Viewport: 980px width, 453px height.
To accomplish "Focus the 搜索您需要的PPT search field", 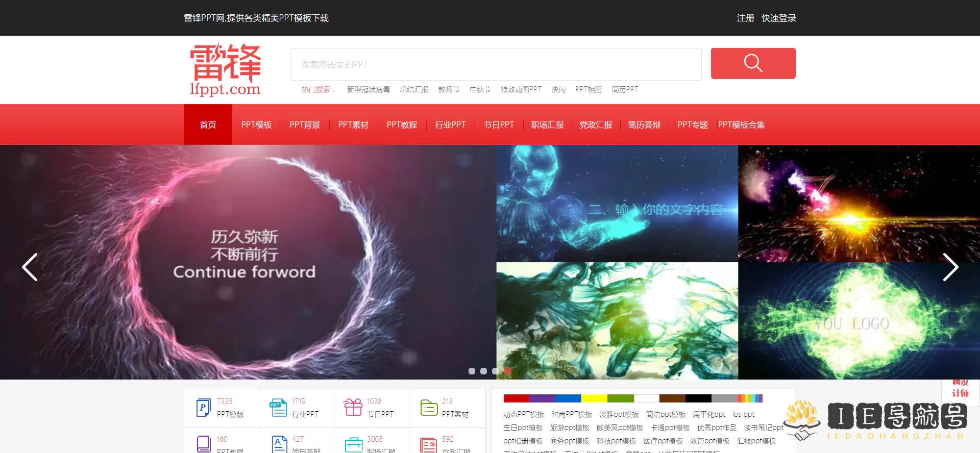I will tap(495, 64).
